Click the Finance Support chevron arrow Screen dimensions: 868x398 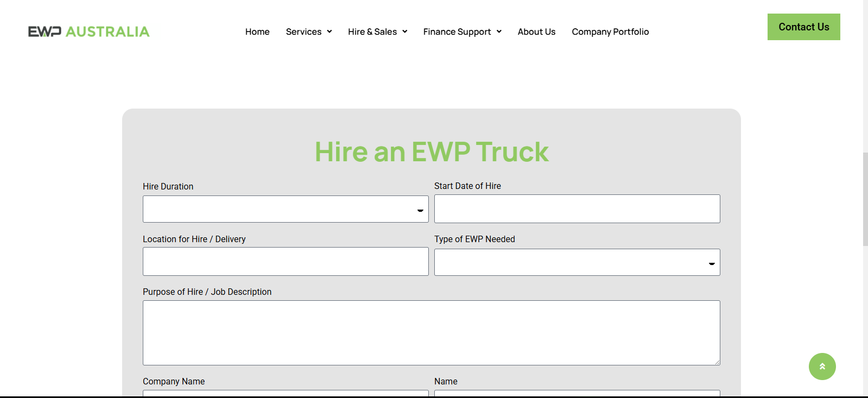499,31
